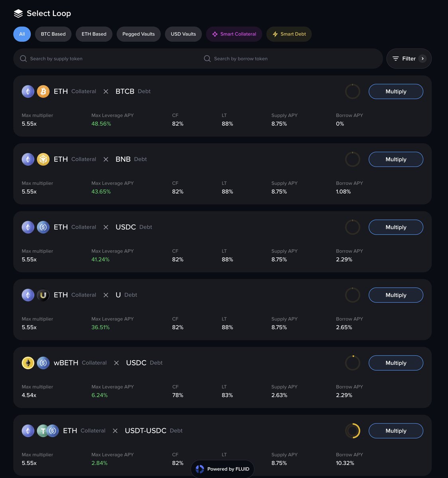This screenshot has height=478, width=448.
Task: Toggle the Smart Debt filter
Action: (x=289, y=34)
